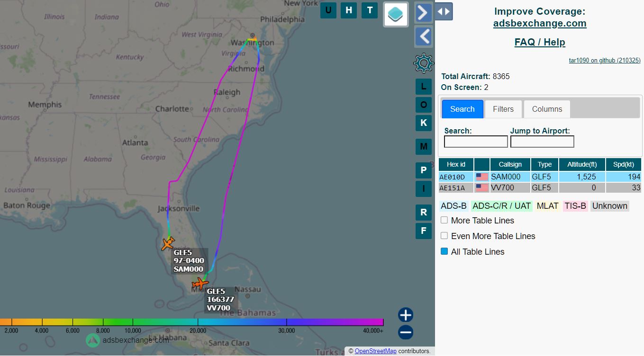
Task: Click the I map button
Action: [x=424, y=188]
